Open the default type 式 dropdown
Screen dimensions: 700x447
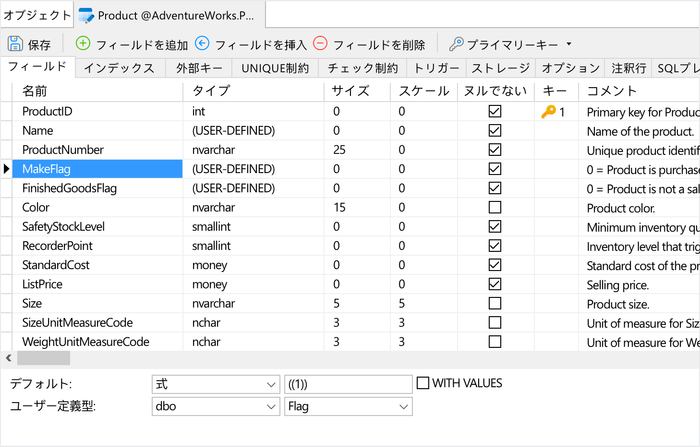tap(272, 384)
